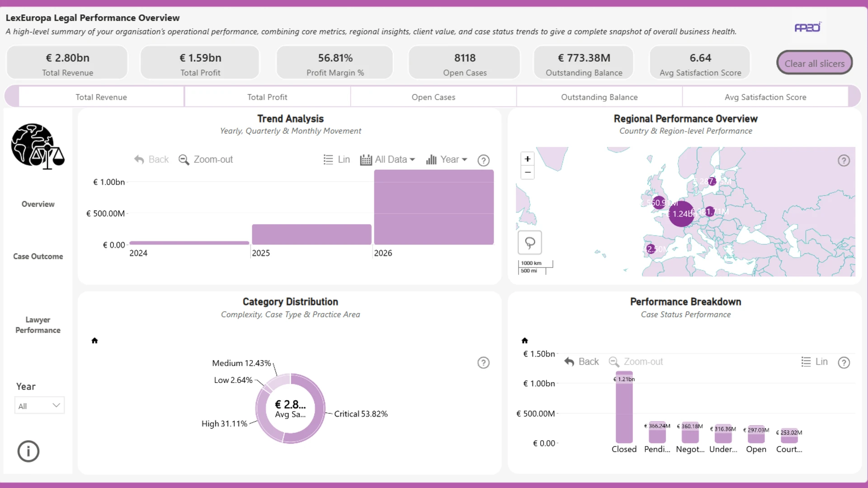Activate the lasso selection tool on map
The image size is (868, 488).
[x=530, y=243]
